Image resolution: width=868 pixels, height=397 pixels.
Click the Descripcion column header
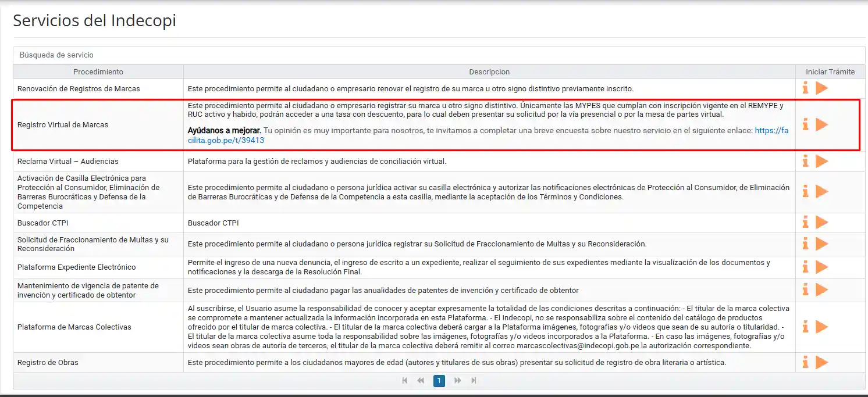[x=489, y=71]
